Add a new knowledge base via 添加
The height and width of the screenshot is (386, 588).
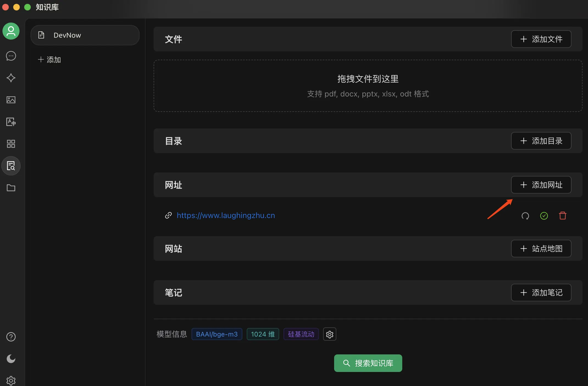(x=49, y=60)
